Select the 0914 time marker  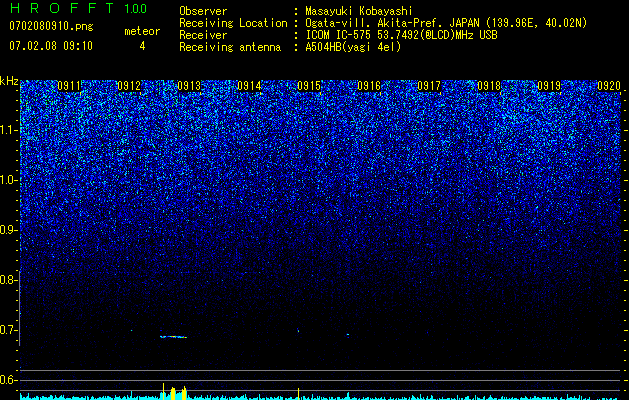coord(249,86)
